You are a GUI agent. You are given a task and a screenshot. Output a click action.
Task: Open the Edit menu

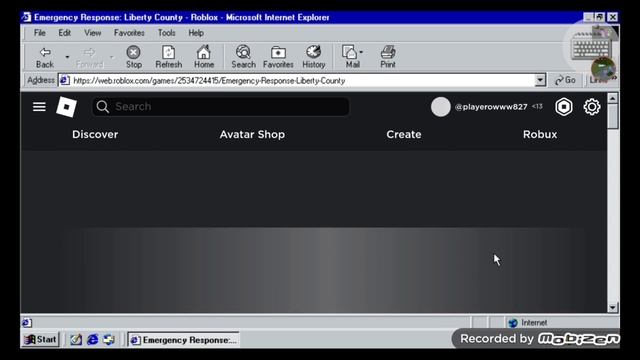tap(64, 33)
